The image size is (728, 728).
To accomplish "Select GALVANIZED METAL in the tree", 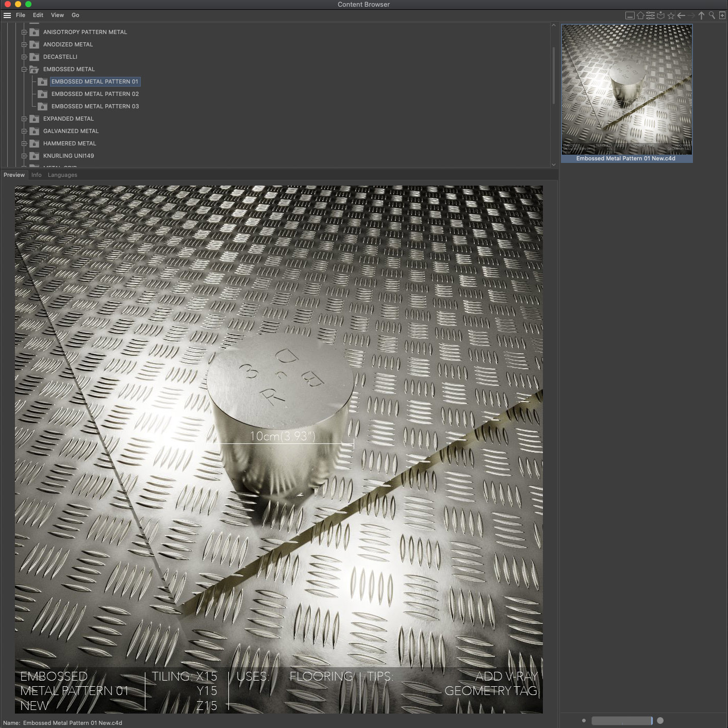I will (x=71, y=131).
